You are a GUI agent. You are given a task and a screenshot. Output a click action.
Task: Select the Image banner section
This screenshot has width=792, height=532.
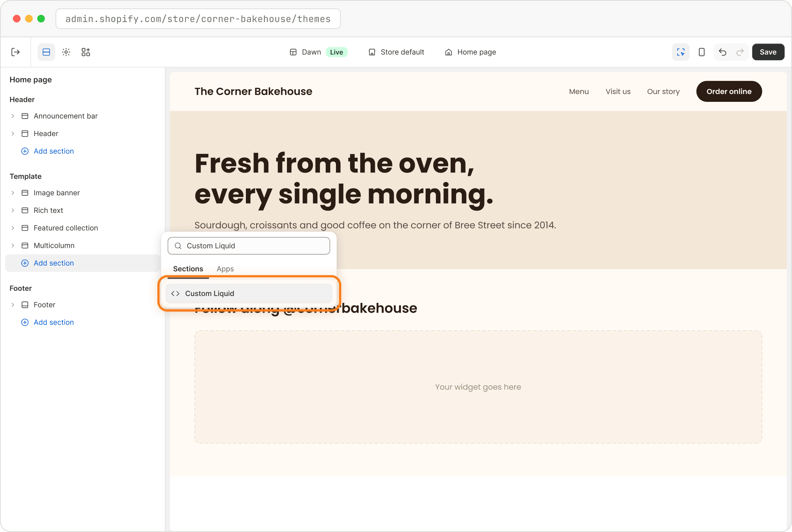coord(83,193)
